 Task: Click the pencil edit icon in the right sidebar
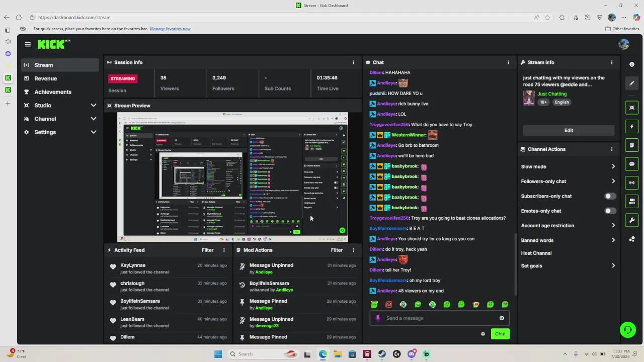pyautogui.click(x=632, y=83)
